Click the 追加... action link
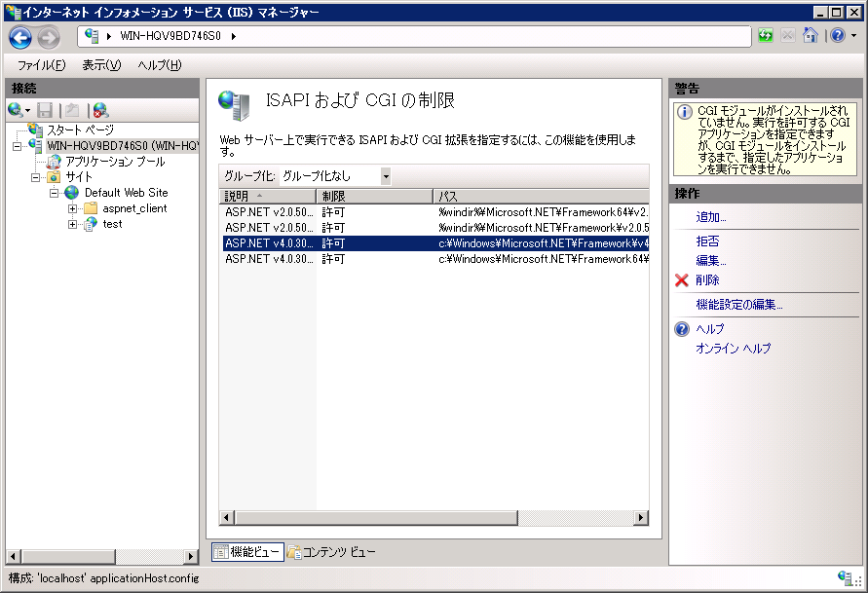Screen dimensions: 868x593 pos(711,217)
